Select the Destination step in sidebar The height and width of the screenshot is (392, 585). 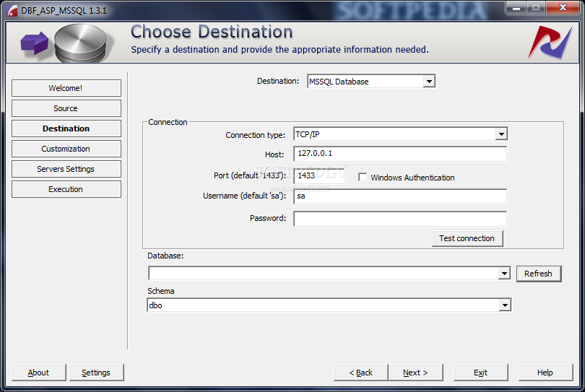tap(66, 129)
